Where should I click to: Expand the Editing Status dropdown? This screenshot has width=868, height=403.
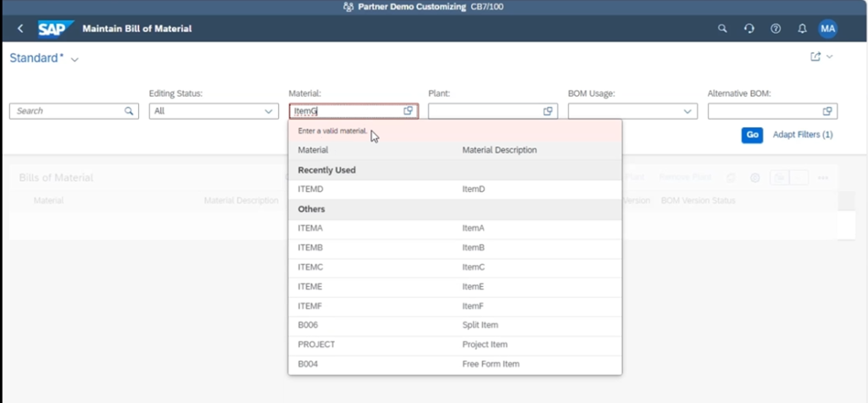tap(269, 111)
